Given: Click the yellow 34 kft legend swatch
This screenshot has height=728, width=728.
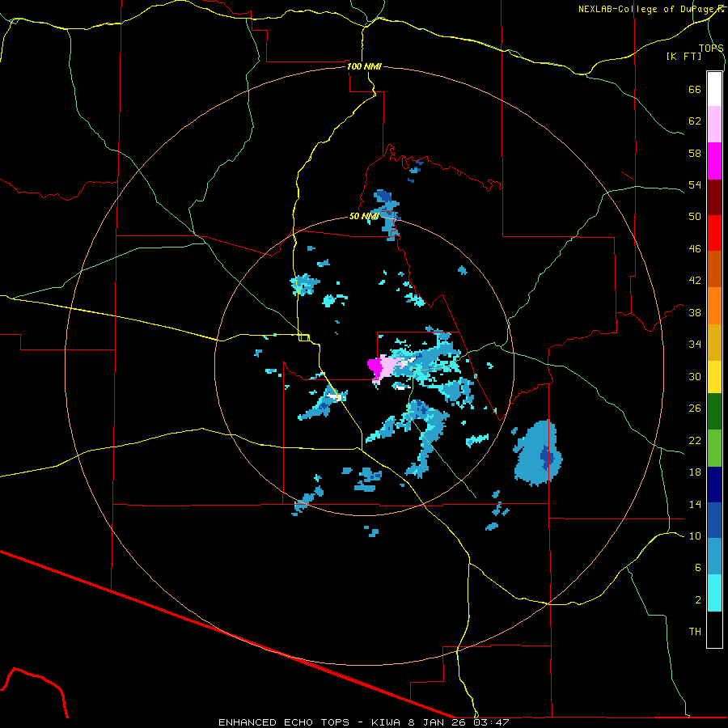Looking at the screenshot, I should (x=714, y=377).
